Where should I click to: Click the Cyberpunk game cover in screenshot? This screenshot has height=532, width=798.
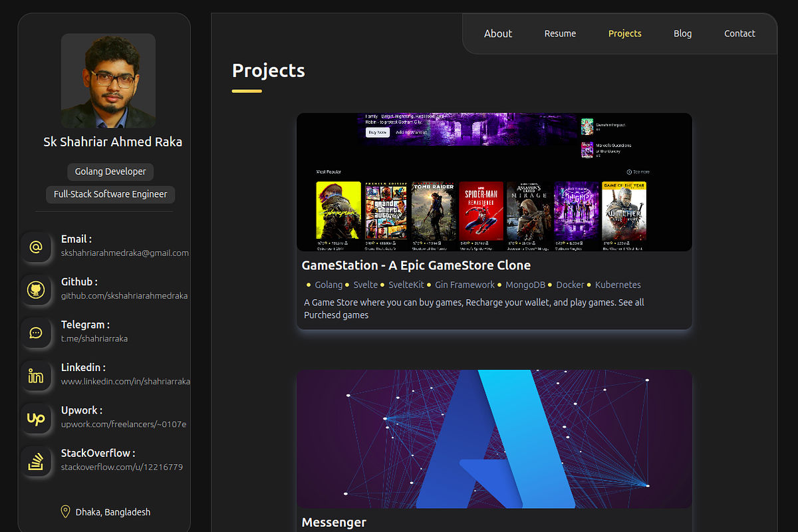pos(338,211)
